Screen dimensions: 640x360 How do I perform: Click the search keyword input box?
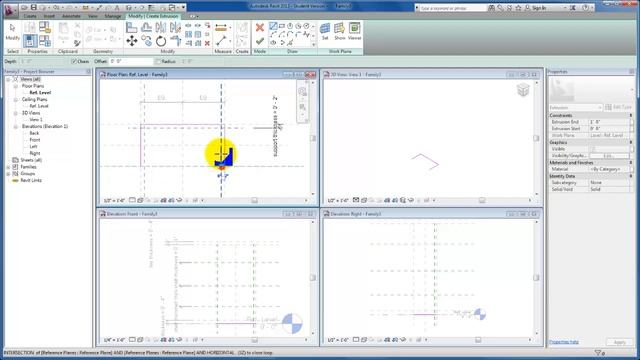tap(453, 8)
